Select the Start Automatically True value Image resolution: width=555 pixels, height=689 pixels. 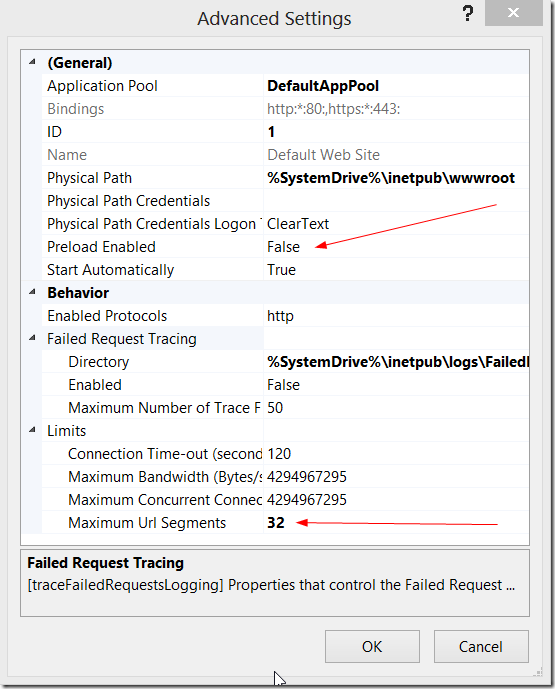pos(281,270)
